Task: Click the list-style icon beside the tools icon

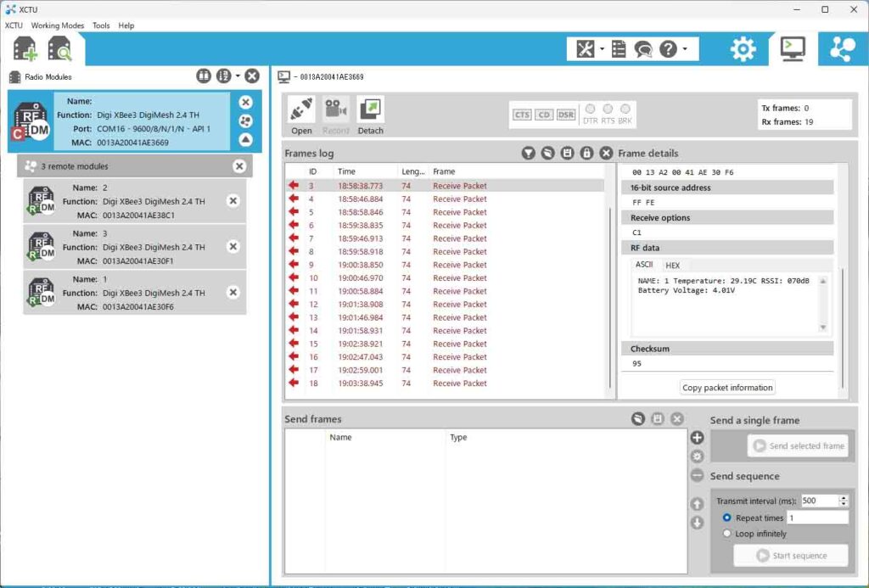Action: point(619,49)
